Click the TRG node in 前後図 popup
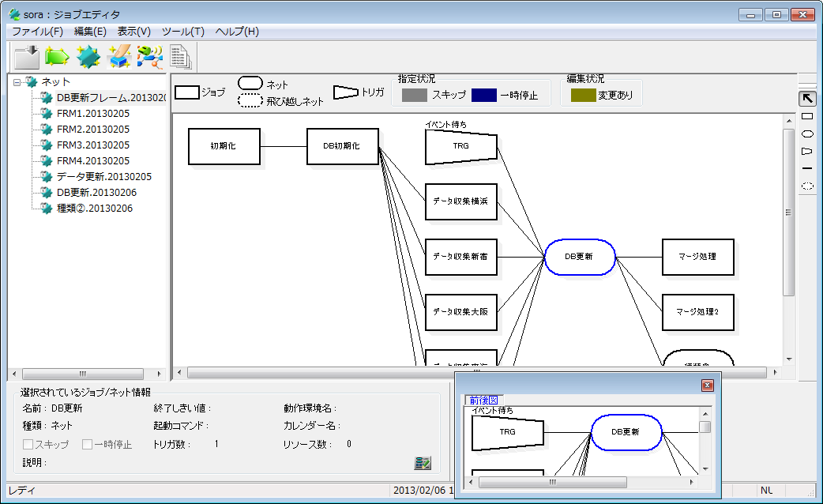Screen dimensions: 823x504 (508, 433)
